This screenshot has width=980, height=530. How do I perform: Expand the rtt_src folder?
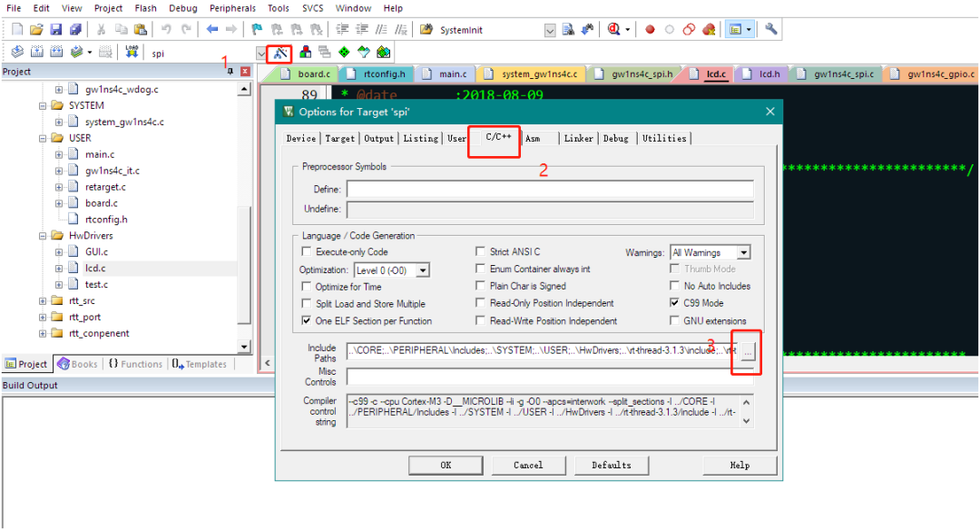tap(43, 300)
